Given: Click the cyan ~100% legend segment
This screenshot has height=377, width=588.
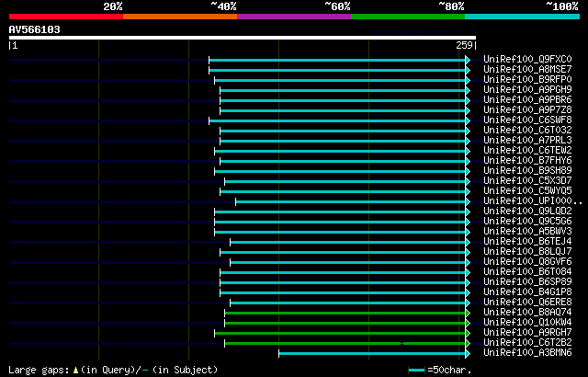Looking at the screenshot, I should pyautogui.click(x=523, y=17).
